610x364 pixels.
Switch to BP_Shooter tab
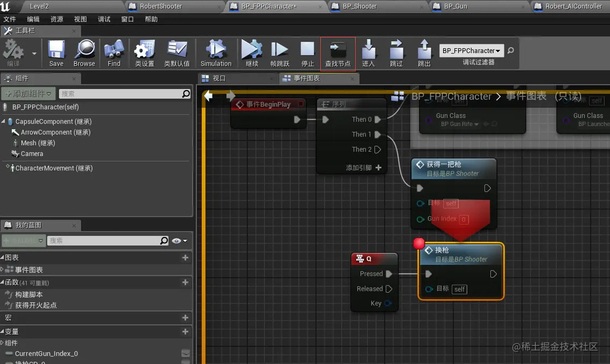point(377,6)
